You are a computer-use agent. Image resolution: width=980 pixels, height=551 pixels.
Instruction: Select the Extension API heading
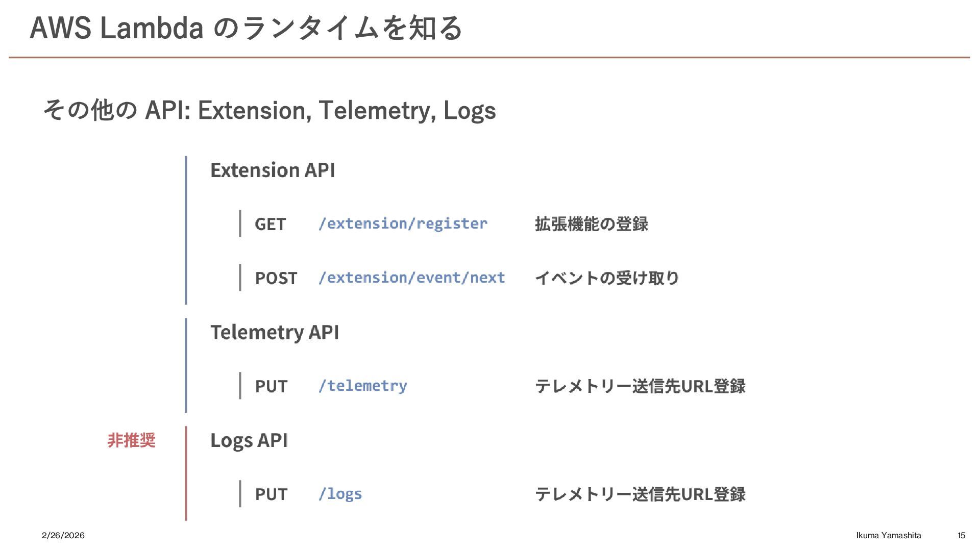pyautogui.click(x=273, y=170)
